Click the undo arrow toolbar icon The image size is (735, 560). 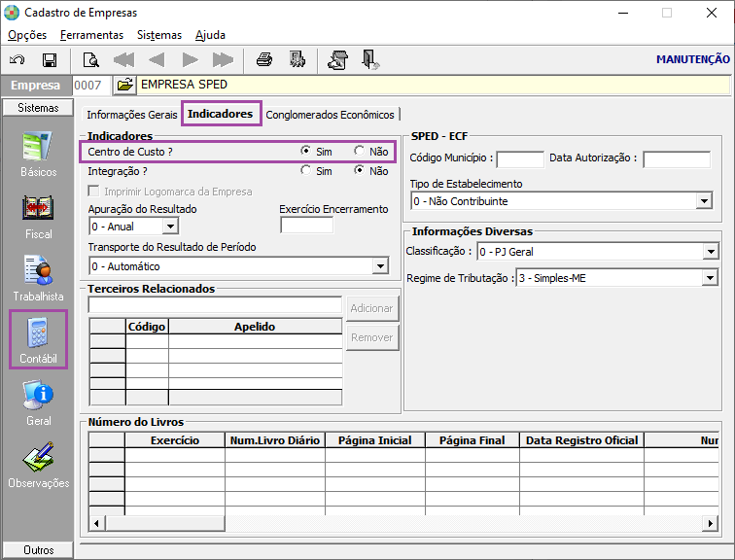[x=17, y=60]
